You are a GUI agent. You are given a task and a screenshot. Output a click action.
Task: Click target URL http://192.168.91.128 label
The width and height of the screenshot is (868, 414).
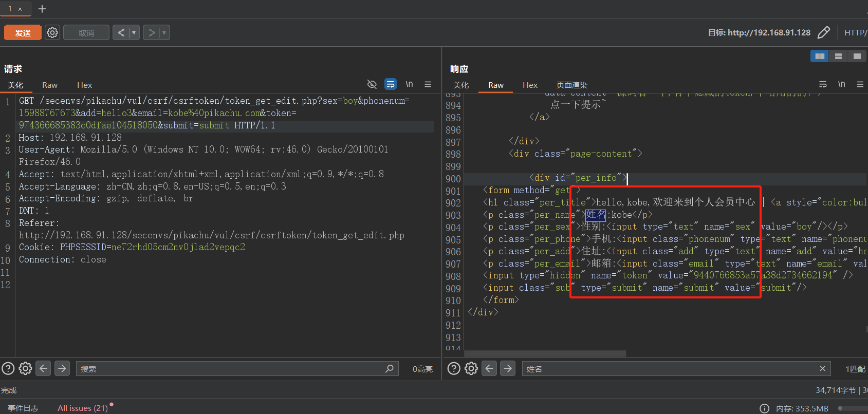(769, 32)
